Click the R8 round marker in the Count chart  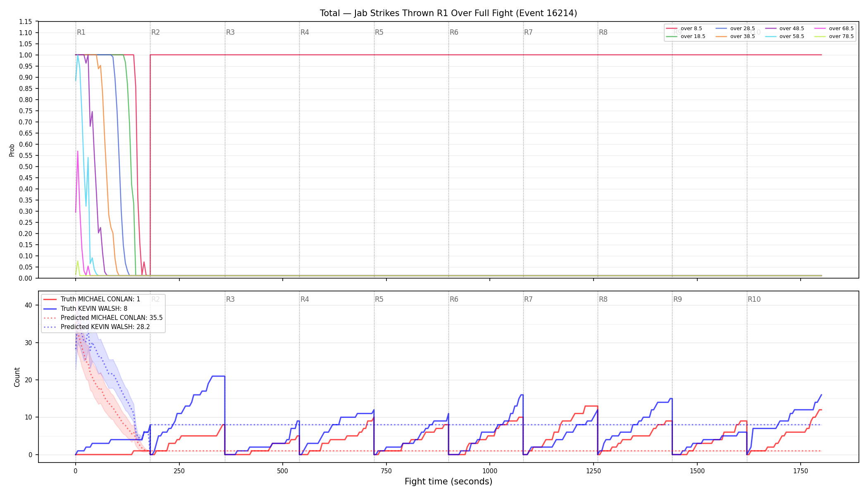pos(603,299)
